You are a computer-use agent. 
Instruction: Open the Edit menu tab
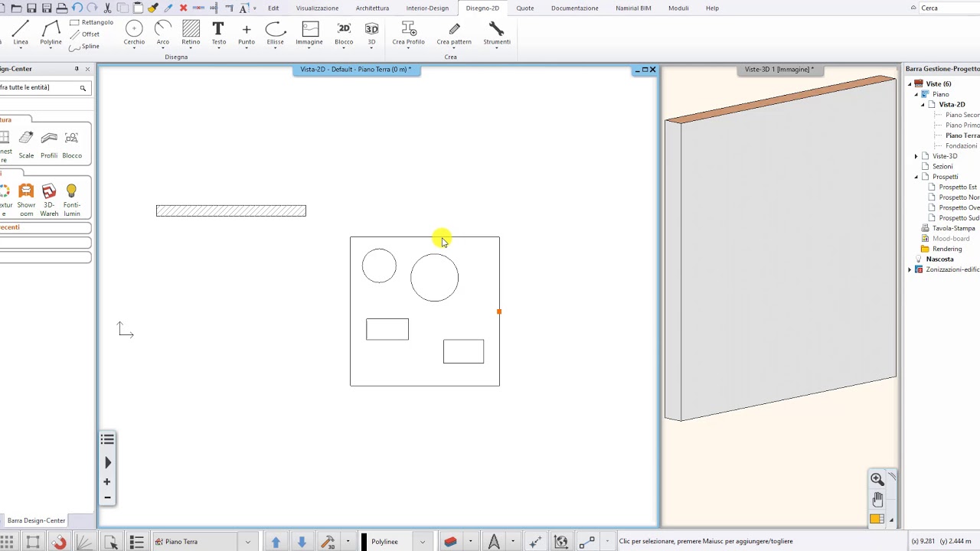tap(273, 8)
